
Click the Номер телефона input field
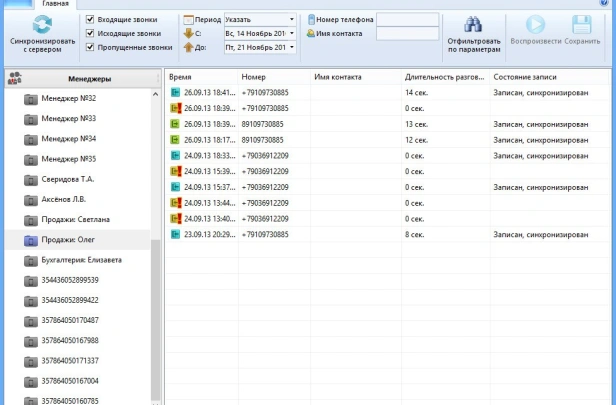(x=407, y=19)
